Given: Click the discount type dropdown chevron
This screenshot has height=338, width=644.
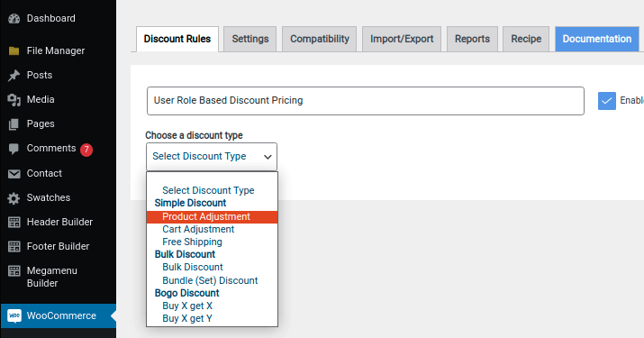Looking at the screenshot, I should tap(268, 157).
